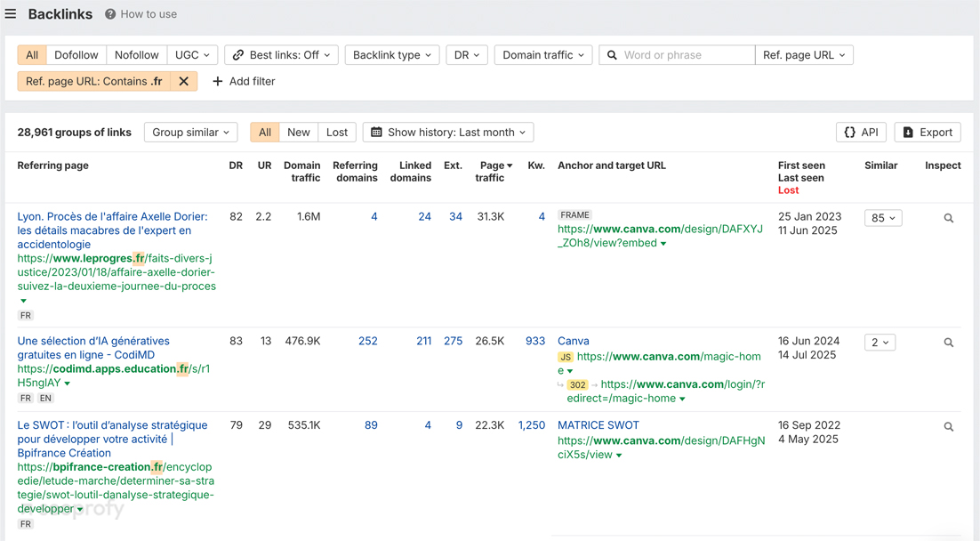The image size is (980, 541).
Task: Click the Word or phrase search field
Action: [677, 55]
